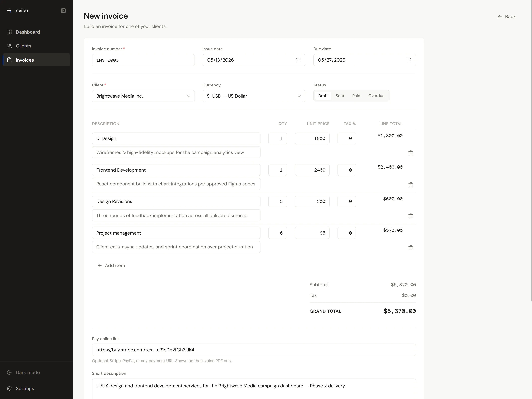Open Settings page
532x399 pixels.
tap(37, 388)
